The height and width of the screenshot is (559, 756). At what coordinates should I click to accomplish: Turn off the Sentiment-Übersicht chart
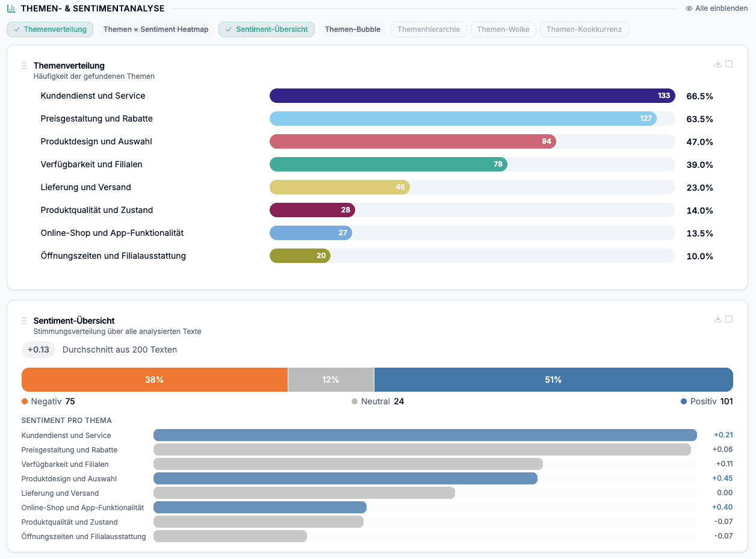pyautogui.click(x=267, y=29)
